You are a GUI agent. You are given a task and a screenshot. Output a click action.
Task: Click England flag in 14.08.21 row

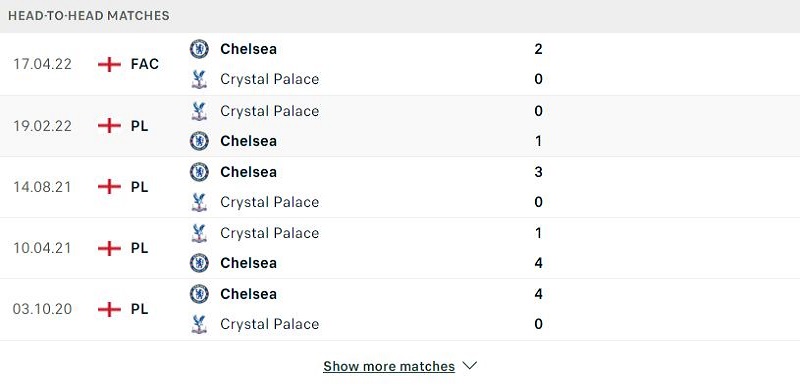coord(109,187)
